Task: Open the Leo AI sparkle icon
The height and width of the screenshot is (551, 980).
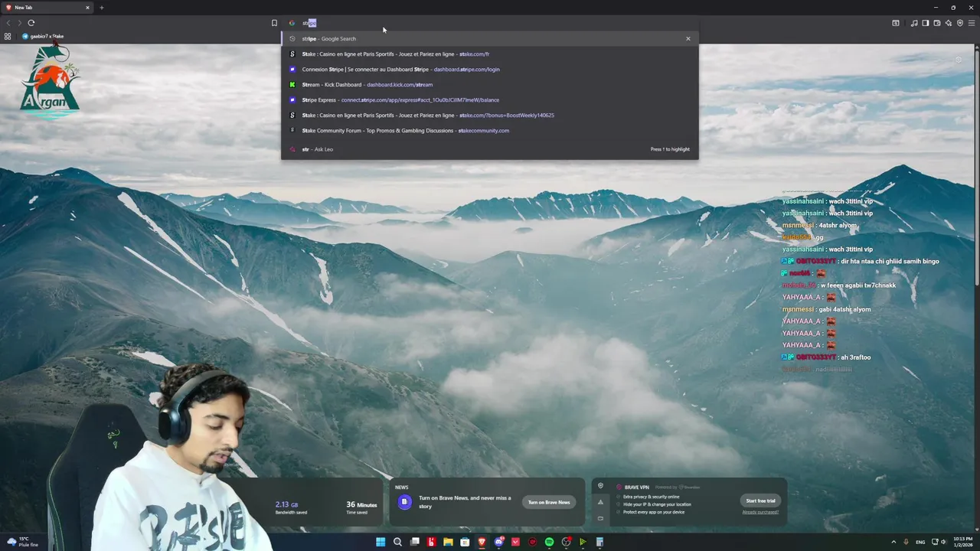Action: pos(949,23)
